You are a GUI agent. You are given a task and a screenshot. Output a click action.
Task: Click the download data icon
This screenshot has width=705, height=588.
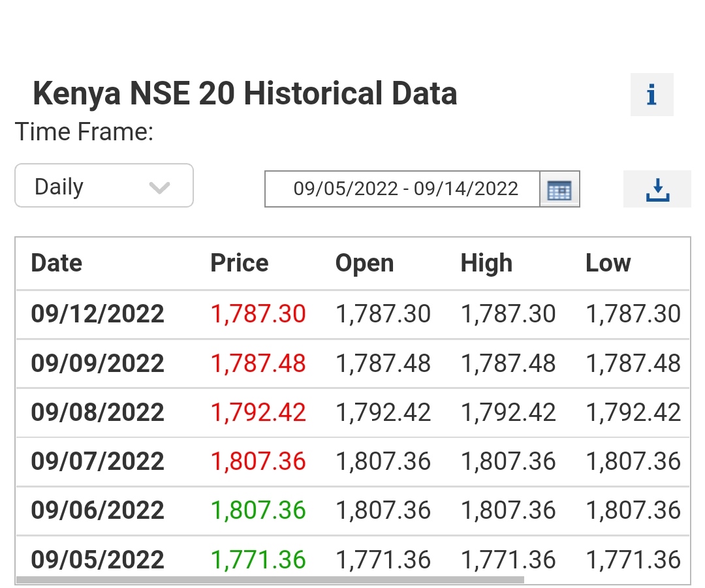[x=657, y=189]
